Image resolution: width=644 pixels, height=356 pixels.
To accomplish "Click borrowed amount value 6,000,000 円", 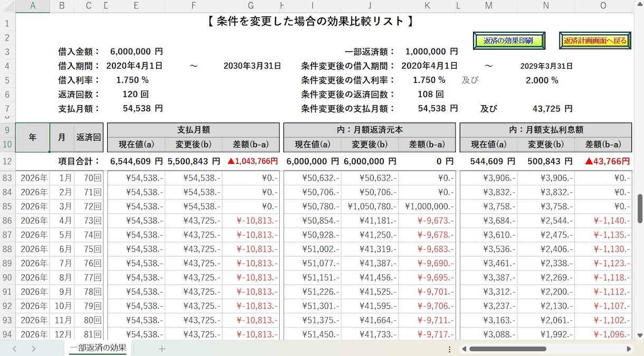I will (x=136, y=52).
